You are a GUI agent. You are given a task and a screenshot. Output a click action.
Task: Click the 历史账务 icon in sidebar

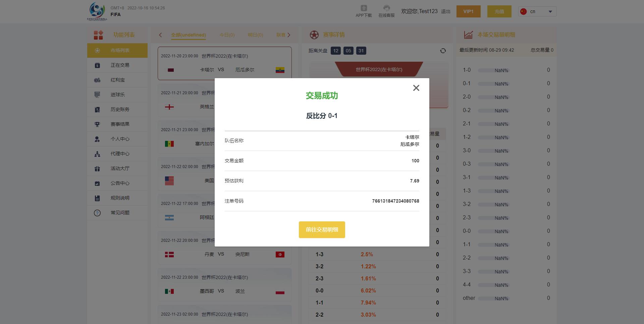[x=97, y=109]
